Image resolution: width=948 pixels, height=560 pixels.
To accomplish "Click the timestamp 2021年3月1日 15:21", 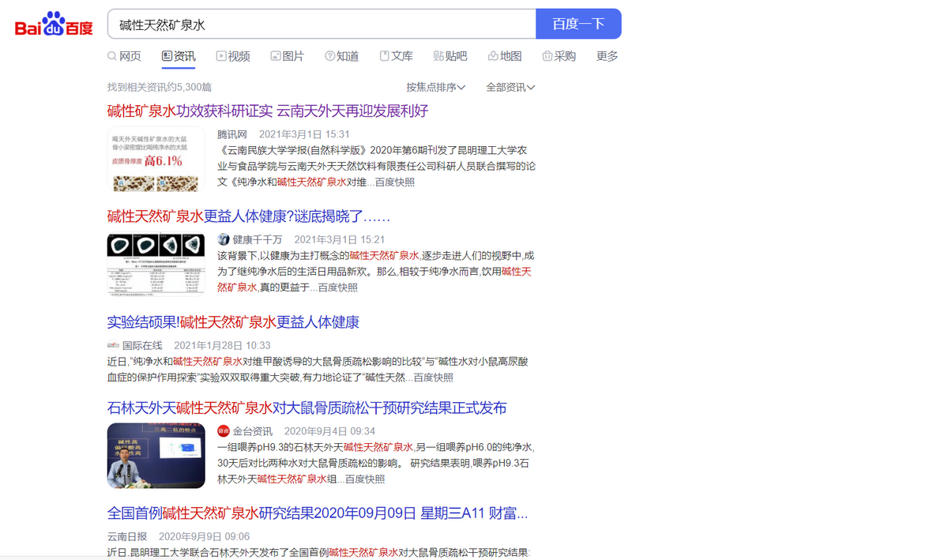I will (340, 239).
